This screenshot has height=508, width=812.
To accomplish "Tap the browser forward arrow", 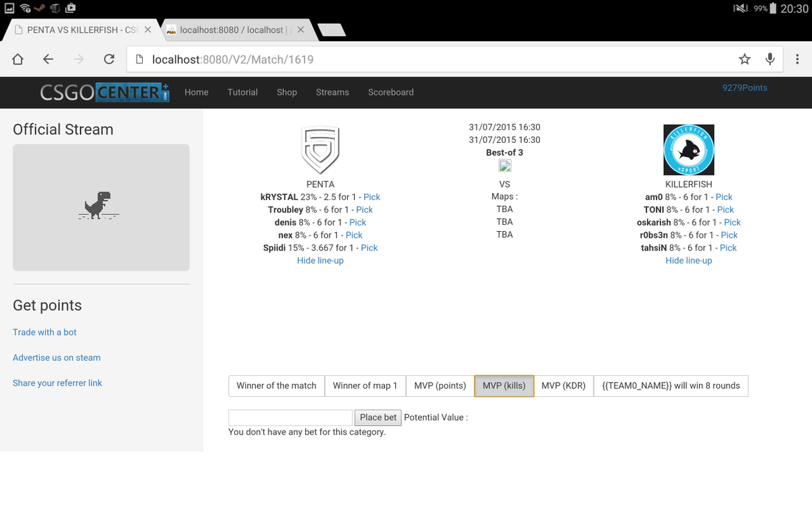I will pyautogui.click(x=78, y=59).
